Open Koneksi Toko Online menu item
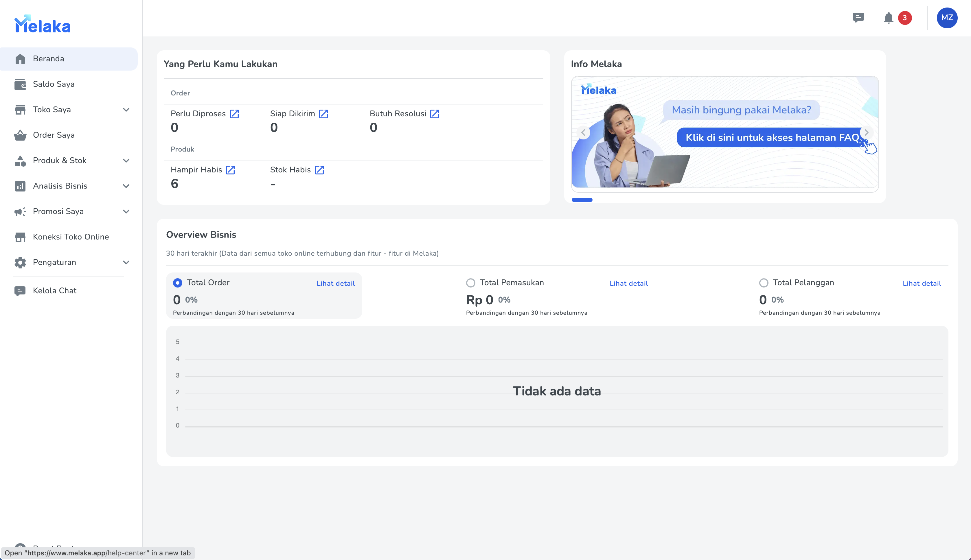 pos(69,237)
